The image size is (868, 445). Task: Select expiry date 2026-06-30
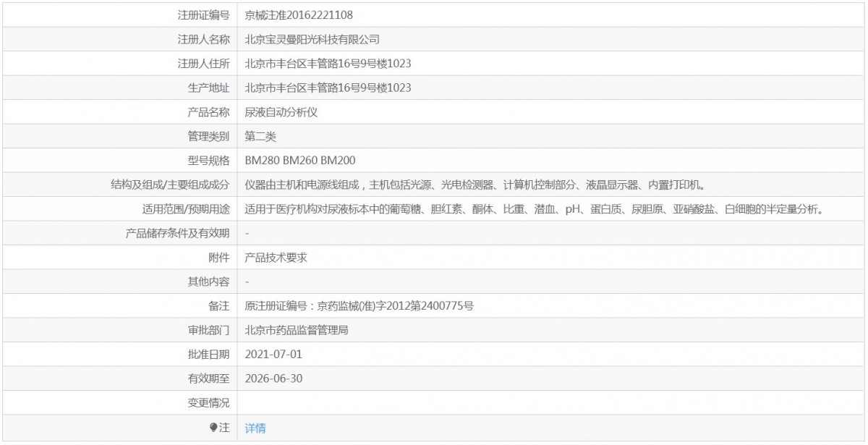[x=273, y=378]
